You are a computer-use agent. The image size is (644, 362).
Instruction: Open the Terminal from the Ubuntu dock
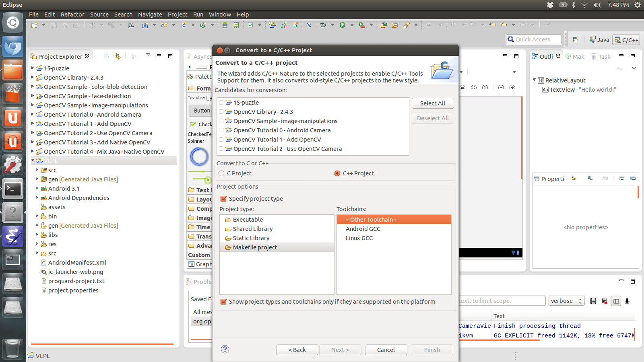point(13,189)
